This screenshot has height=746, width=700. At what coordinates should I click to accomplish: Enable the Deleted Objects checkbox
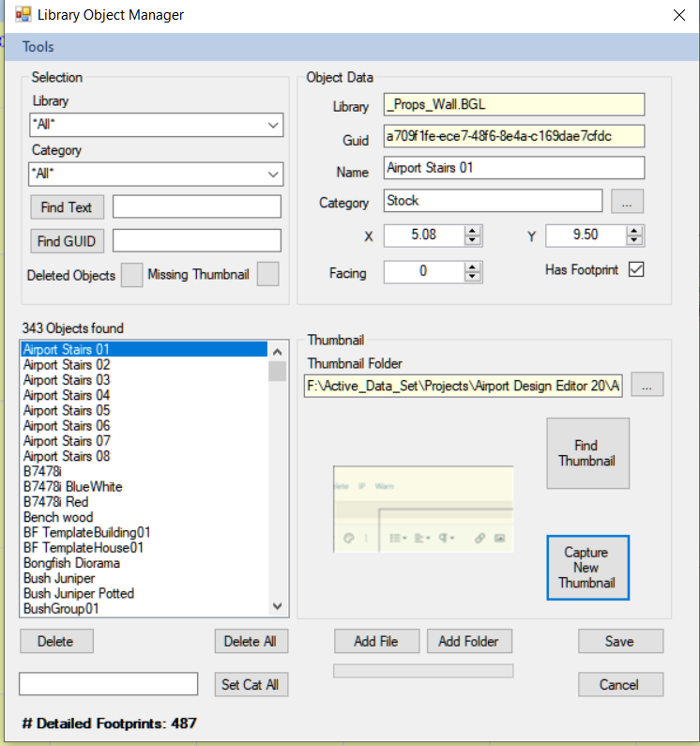pos(132,274)
